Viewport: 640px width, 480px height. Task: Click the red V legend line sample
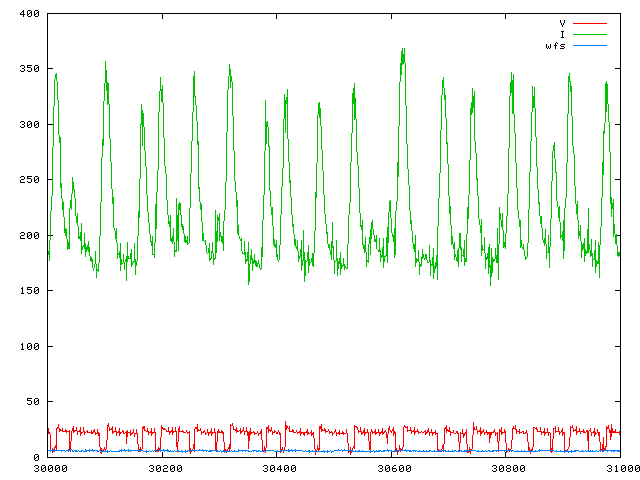point(590,23)
